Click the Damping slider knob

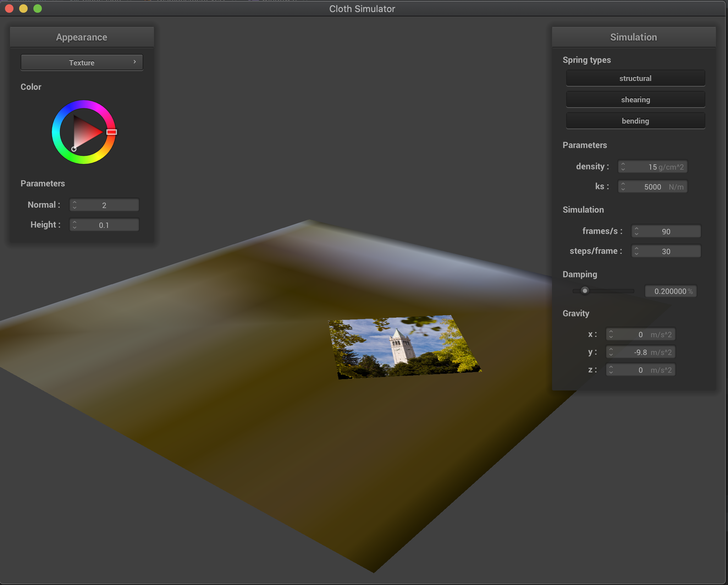[585, 291]
